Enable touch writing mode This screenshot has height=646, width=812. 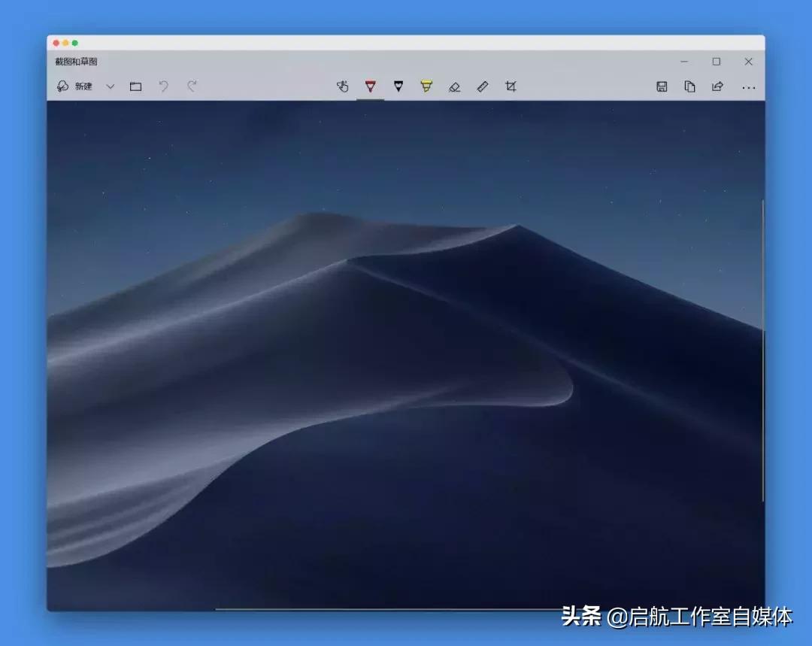point(342,86)
